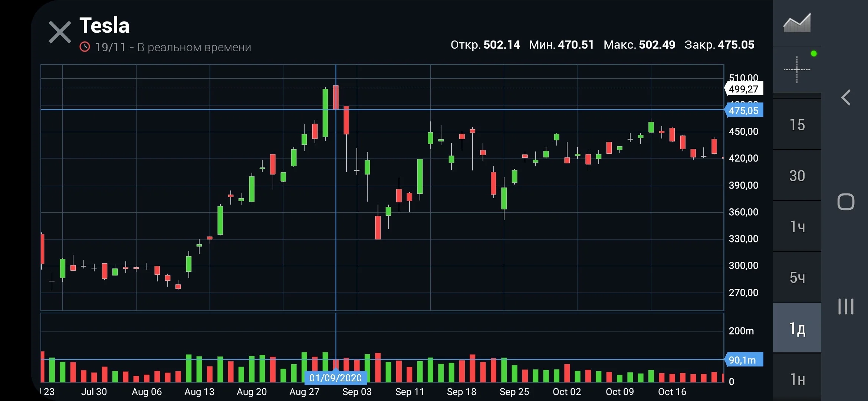Tap the 360,00 price axis label
Screen dimensions: 868x401
coord(743,212)
